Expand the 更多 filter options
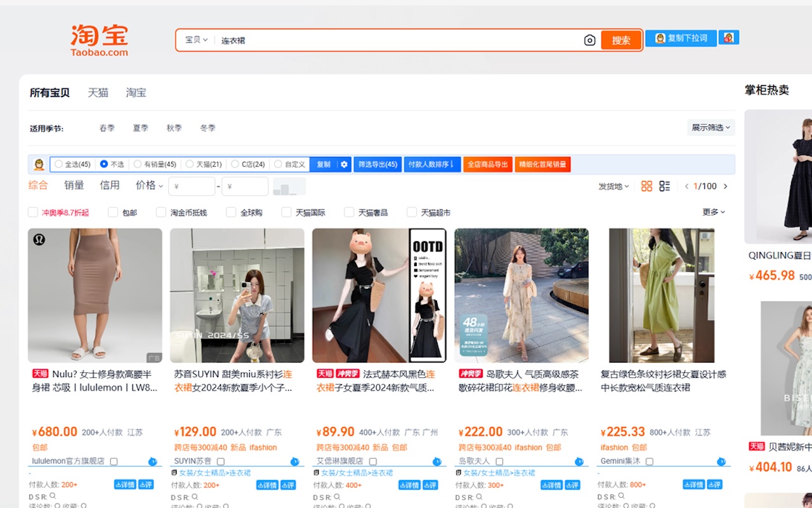 click(x=712, y=211)
